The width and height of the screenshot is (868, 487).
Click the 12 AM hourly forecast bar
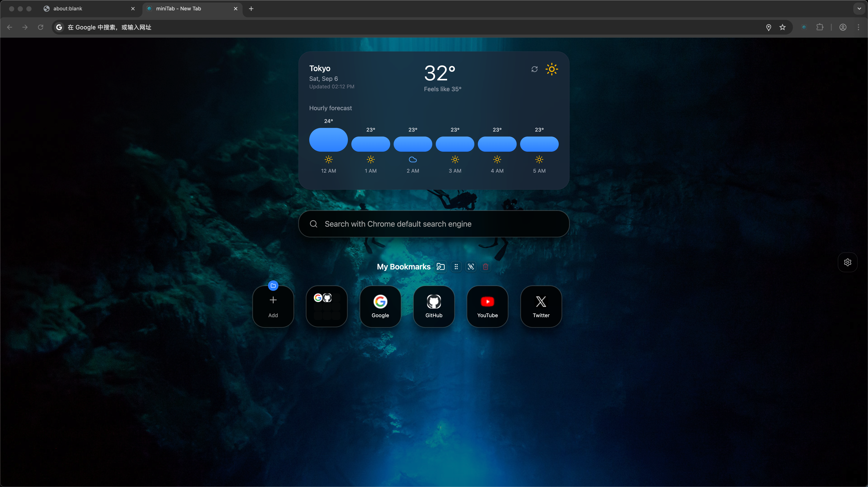(328, 140)
